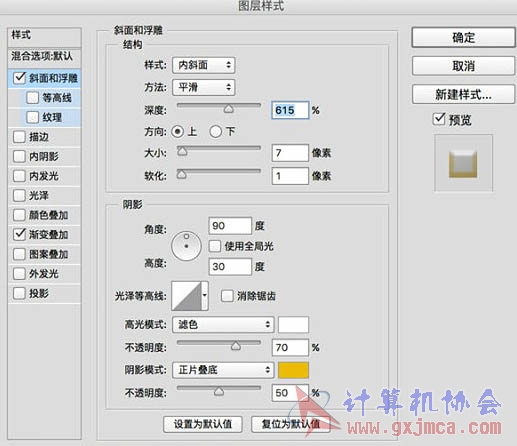
Task: Select the 下 (down) direction radio button
Action: 215,131
